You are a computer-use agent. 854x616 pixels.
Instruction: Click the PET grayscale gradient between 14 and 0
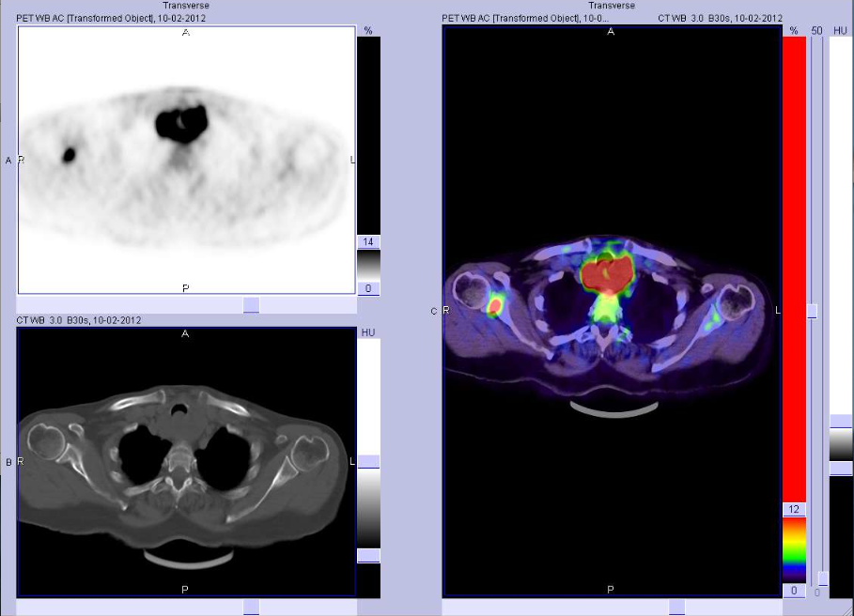[368, 265]
